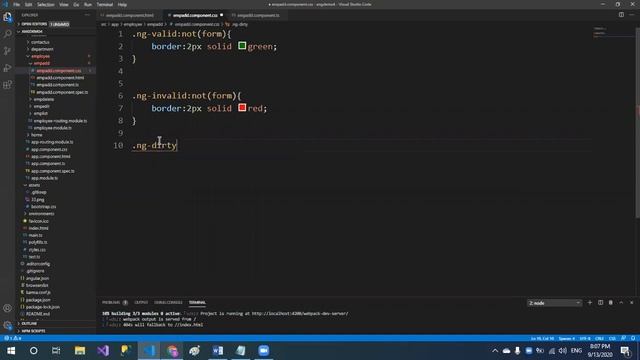
Task: Collapse the assets folder
Action: (x=34, y=185)
